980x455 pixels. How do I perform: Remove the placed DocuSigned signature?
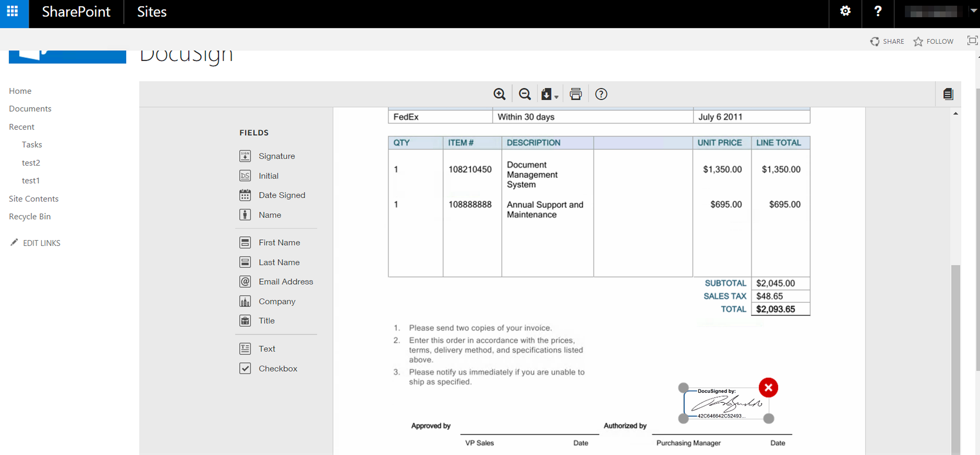(768, 387)
